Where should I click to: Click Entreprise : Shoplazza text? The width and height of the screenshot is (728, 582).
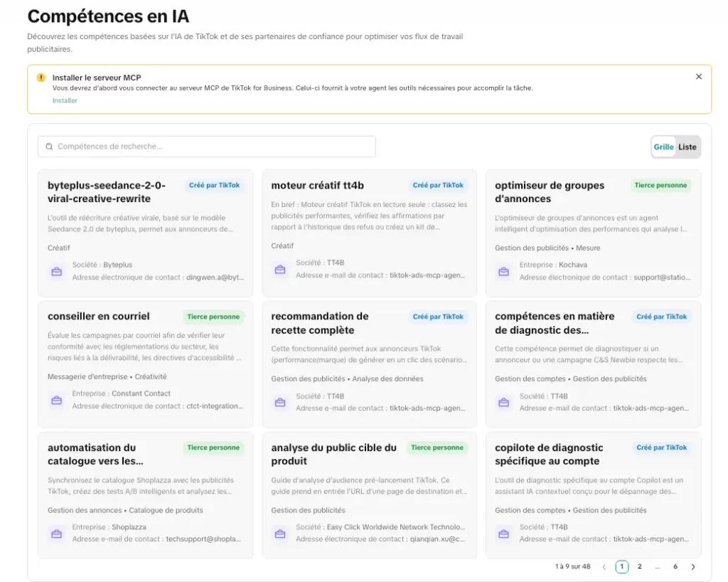109,527
